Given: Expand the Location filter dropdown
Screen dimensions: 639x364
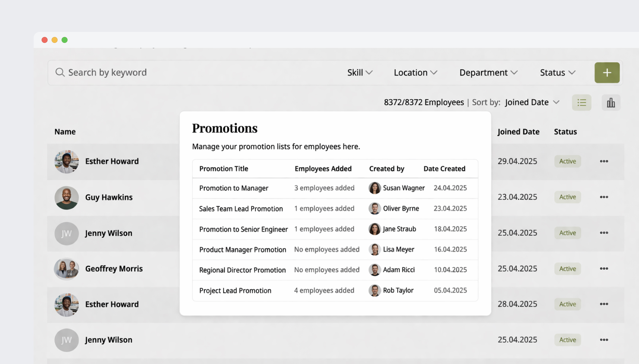Looking at the screenshot, I should point(415,73).
